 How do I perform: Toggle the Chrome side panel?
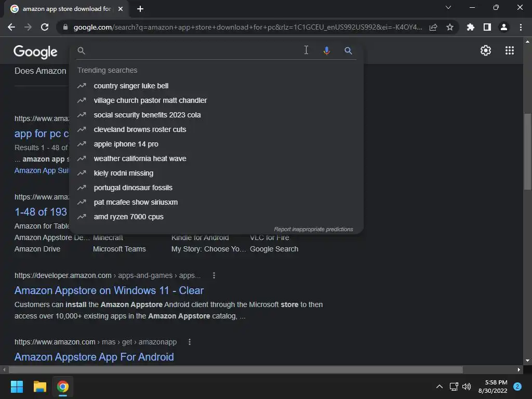[x=487, y=27]
